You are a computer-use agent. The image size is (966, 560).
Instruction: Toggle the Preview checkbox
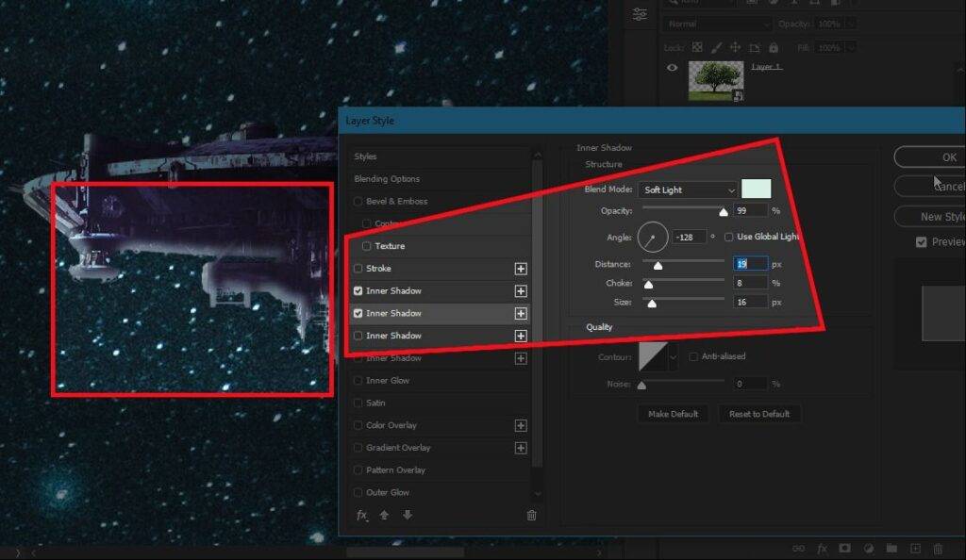(921, 242)
